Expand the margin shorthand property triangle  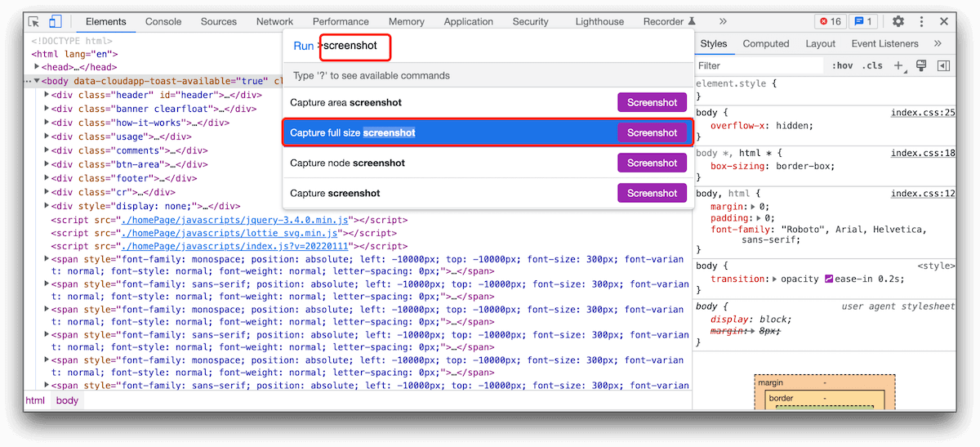coord(753,207)
